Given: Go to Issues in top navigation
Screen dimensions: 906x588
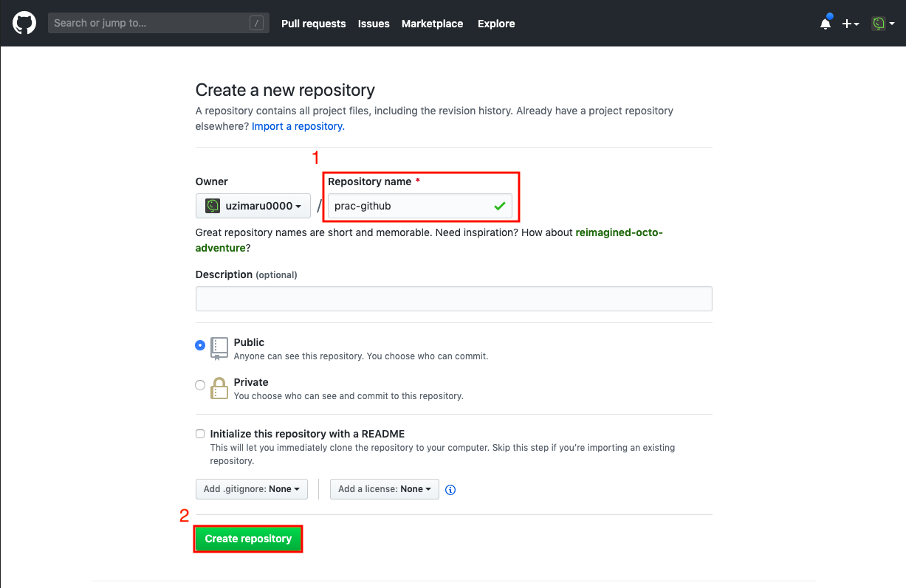Looking at the screenshot, I should tap(374, 24).
